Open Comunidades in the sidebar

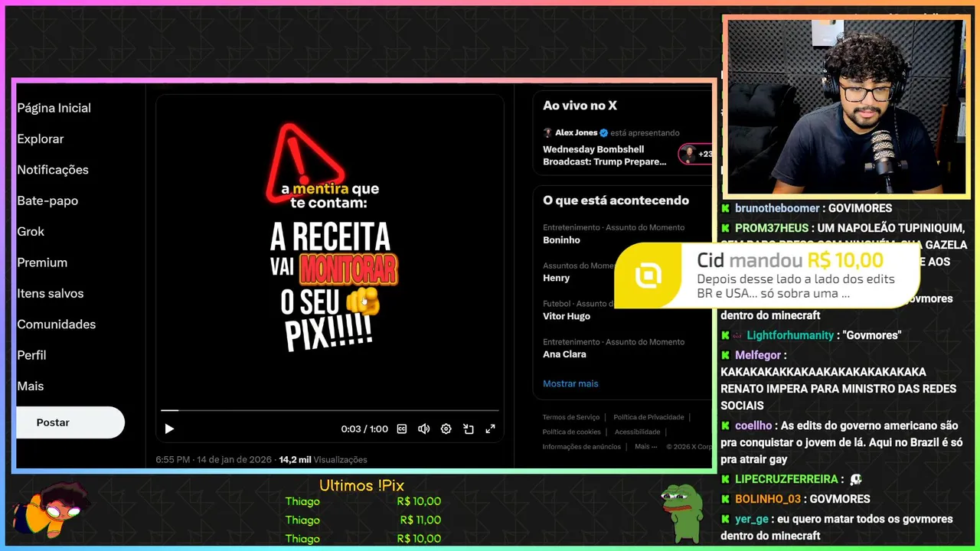(x=57, y=324)
